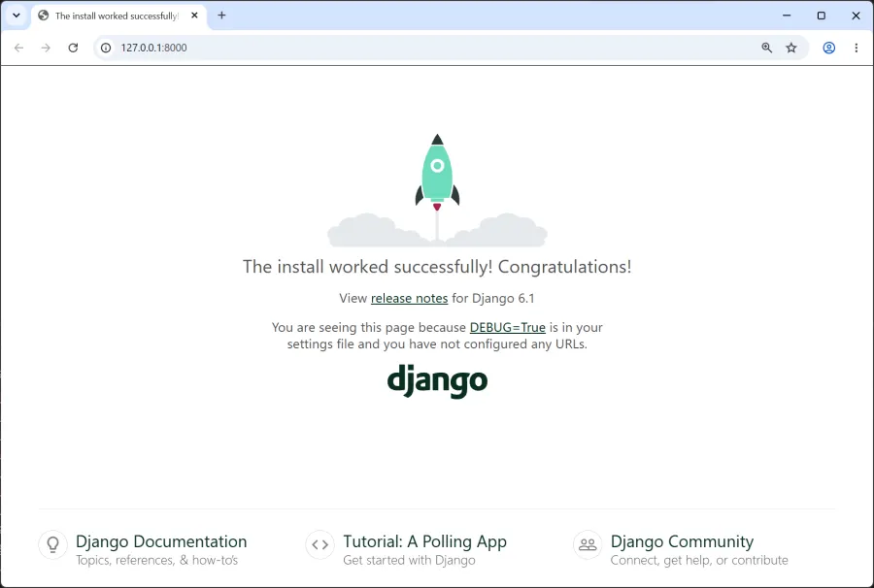Screen dimensions: 874x588
Task: Click 'Connect, get help, or contribute' text
Action: tap(699, 560)
